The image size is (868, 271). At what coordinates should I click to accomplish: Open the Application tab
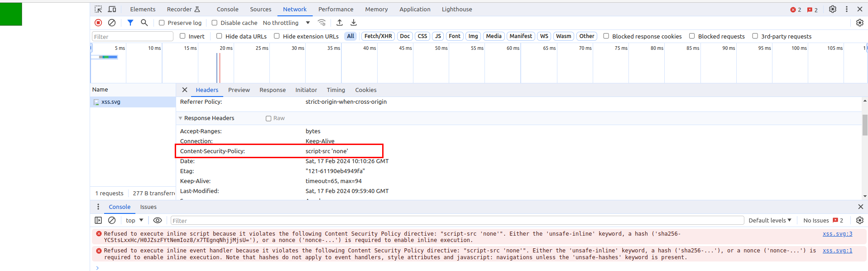tap(415, 9)
